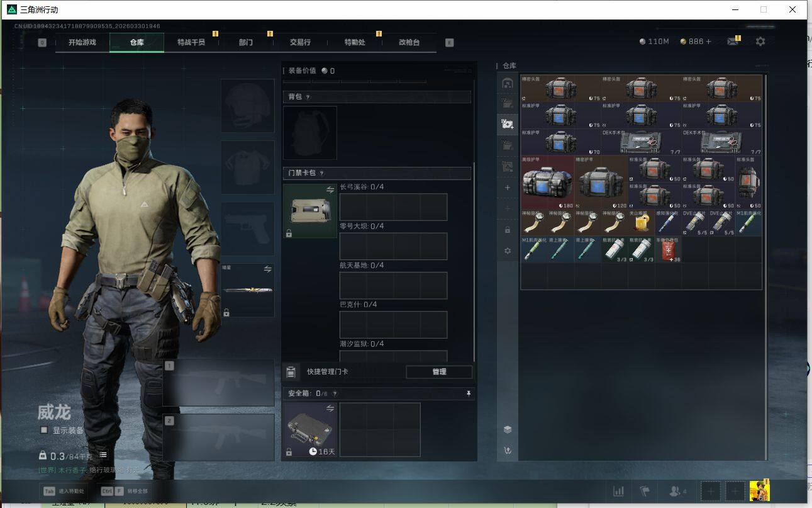
Task: Click the sort/organize icon below layers icon
Action: point(508,451)
